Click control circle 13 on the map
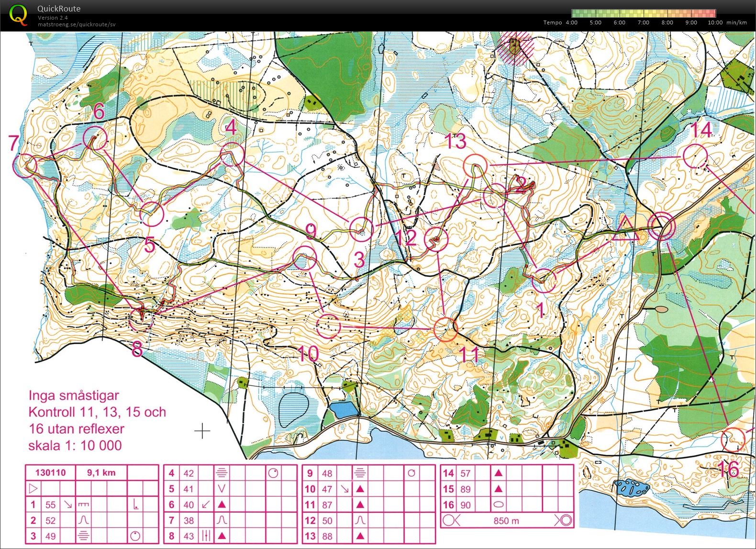The image size is (756, 549). click(x=475, y=166)
